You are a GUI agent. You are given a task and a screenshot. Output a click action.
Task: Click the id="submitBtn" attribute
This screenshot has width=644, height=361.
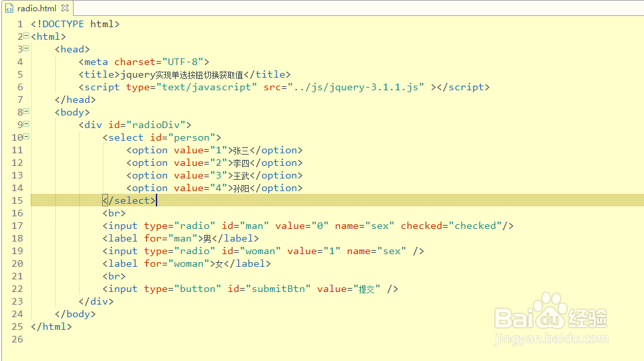(269, 289)
